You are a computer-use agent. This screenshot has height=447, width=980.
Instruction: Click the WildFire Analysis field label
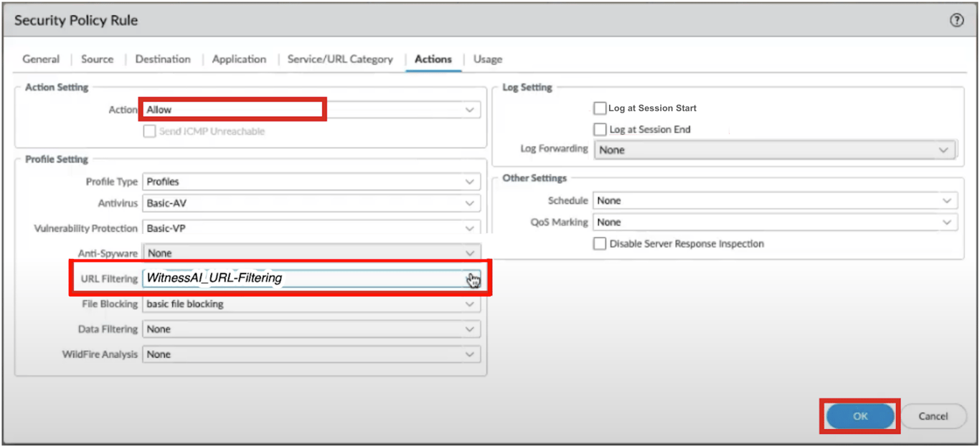pos(100,354)
